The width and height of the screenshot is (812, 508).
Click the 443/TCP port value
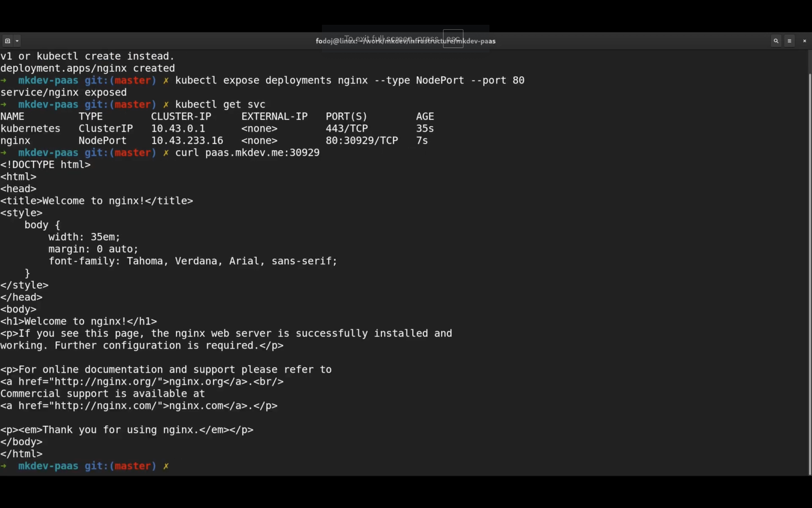(x=346, y=129)
